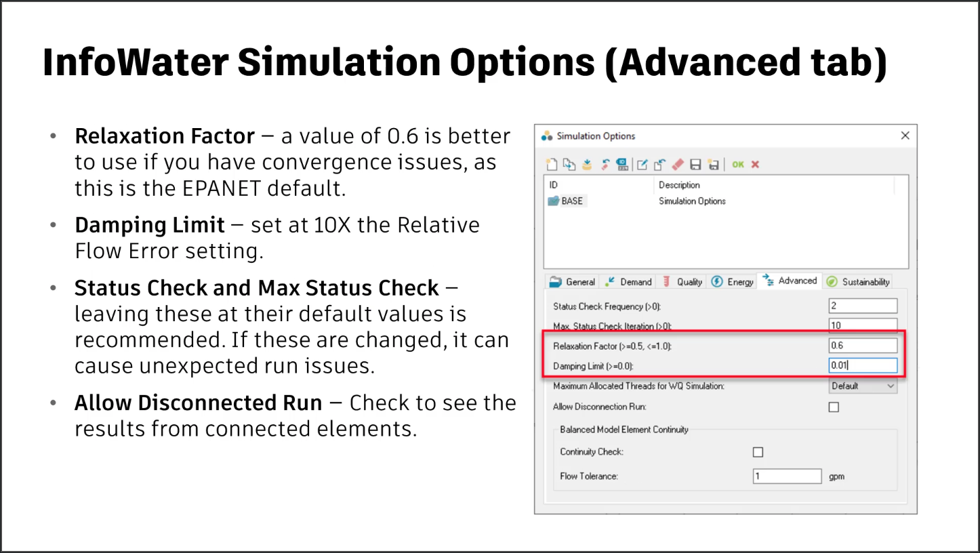Viewport: 980px width, 553px height.
Task: Click the 'Simulation Options' description cell
Action: (692, 201)
